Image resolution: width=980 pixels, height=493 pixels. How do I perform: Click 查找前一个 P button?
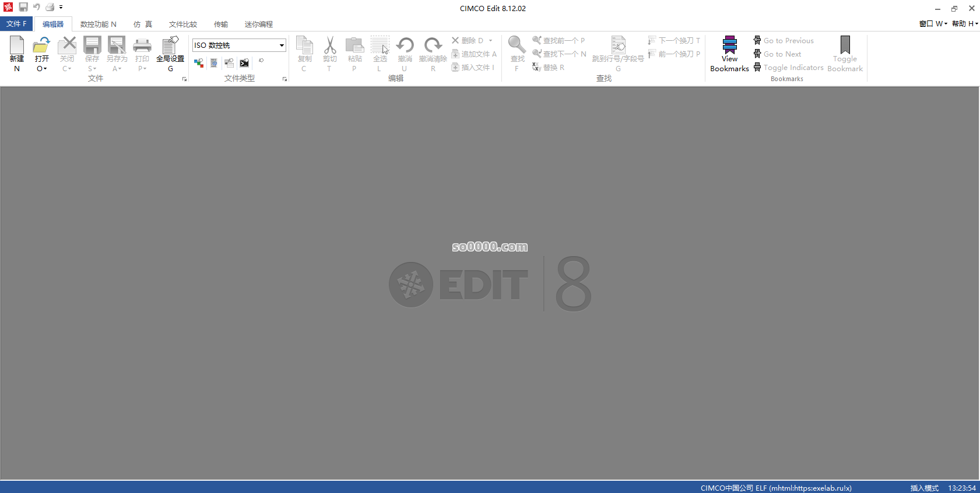[x=559, y=40]
